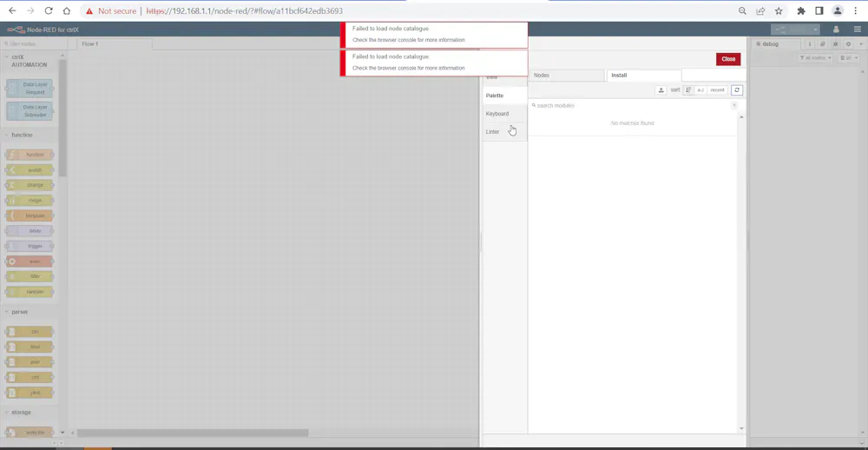This screenshot has height=450, width=868.
Task: Select the random palette node
Action: pos(30,292)
